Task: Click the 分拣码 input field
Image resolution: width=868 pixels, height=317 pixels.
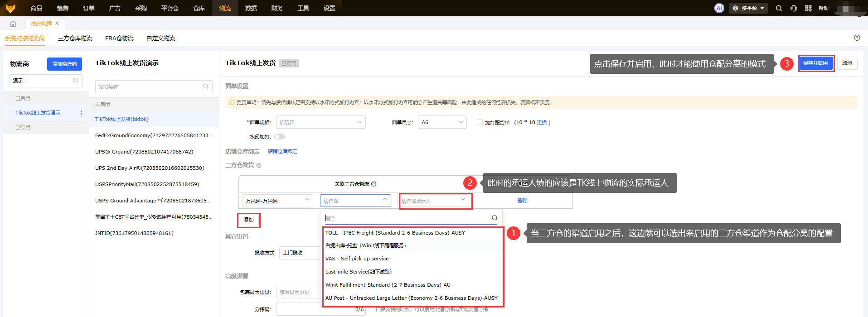Action: (x=321, y=309)
